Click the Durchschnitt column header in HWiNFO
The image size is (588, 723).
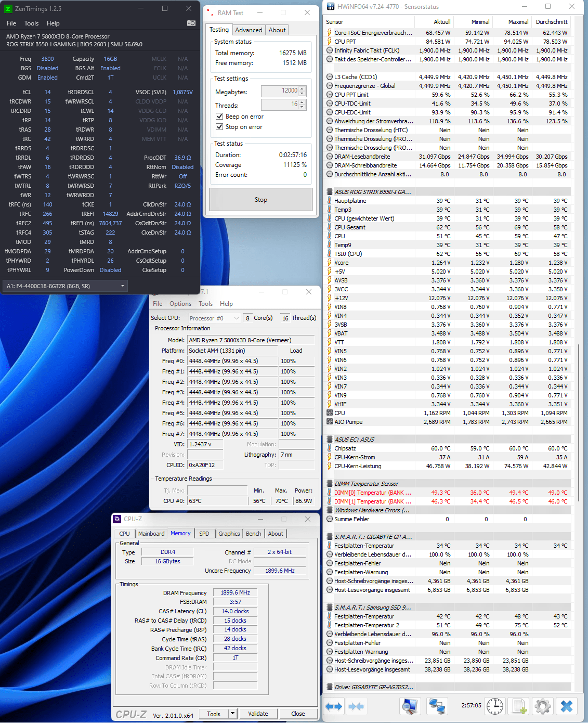tap(551, 22)
